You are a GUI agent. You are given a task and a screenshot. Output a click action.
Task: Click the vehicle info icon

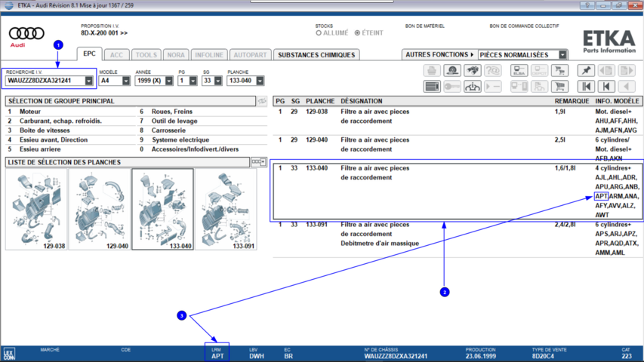click(473, 87)
